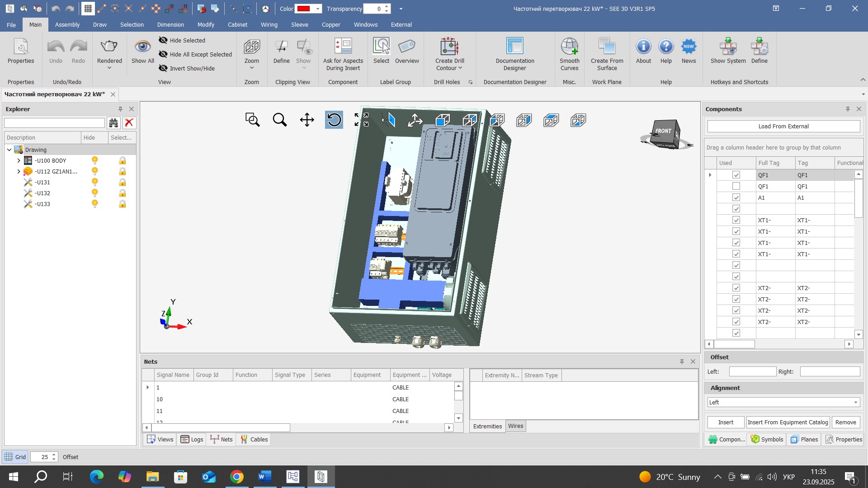Switch to the Cables tab
Screen dimensions: 868x488
tap(254, 439)
